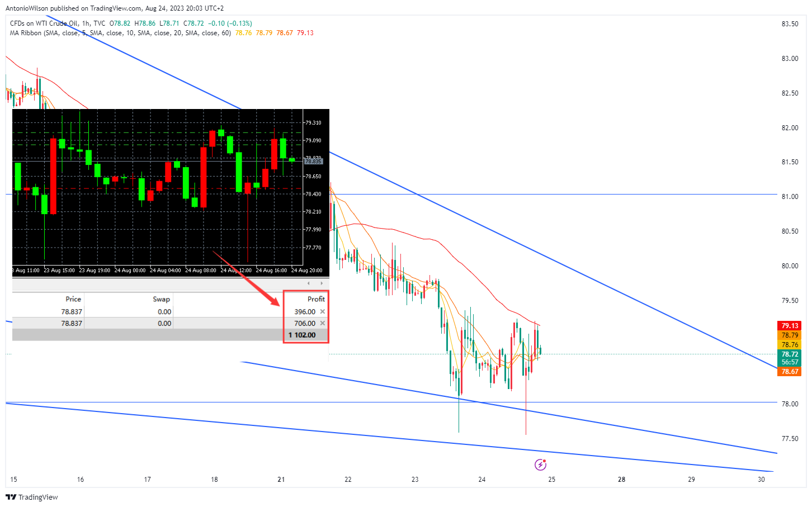Click the 81.00 price axis label

tap(790, 196)
